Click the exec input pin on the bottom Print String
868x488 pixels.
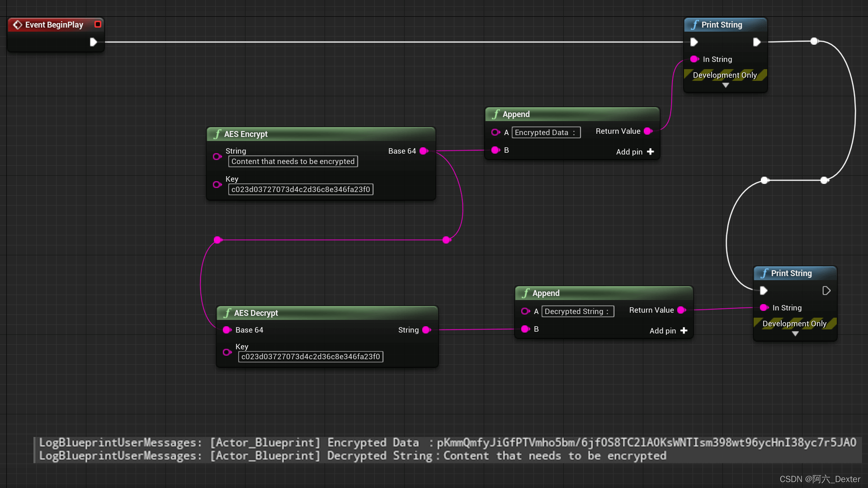[764, 291]
